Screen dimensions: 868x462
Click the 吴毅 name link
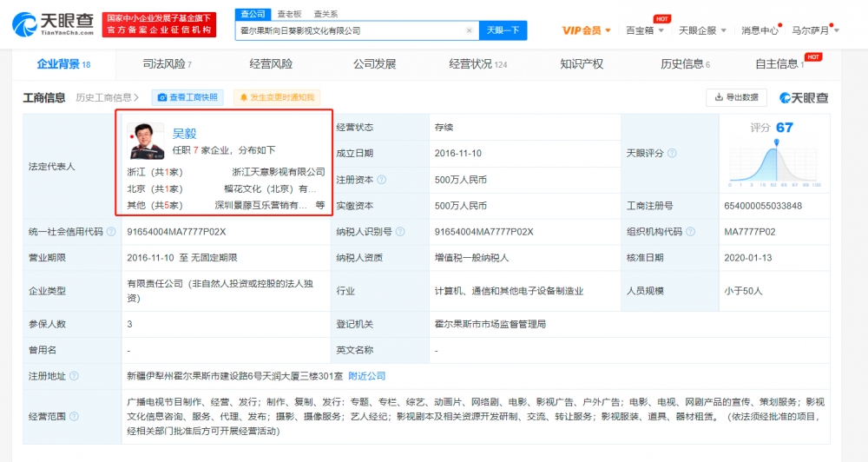click(184, 134)
